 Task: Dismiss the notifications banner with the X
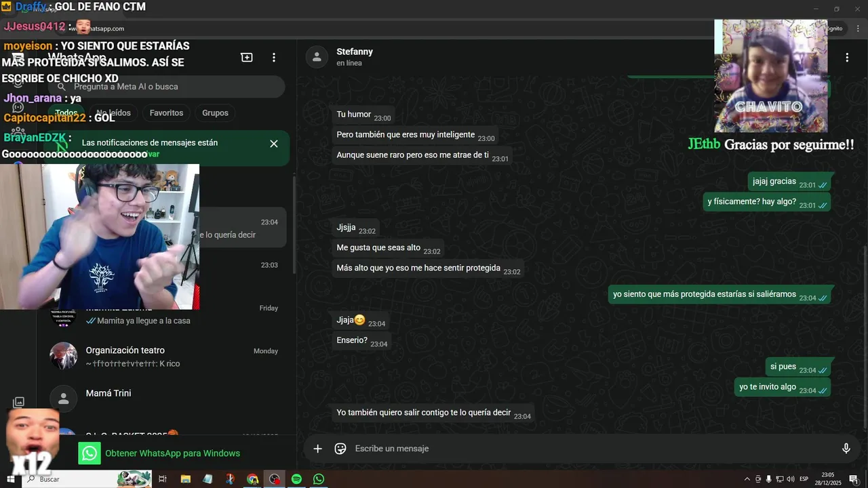click(x=274, y=144)
